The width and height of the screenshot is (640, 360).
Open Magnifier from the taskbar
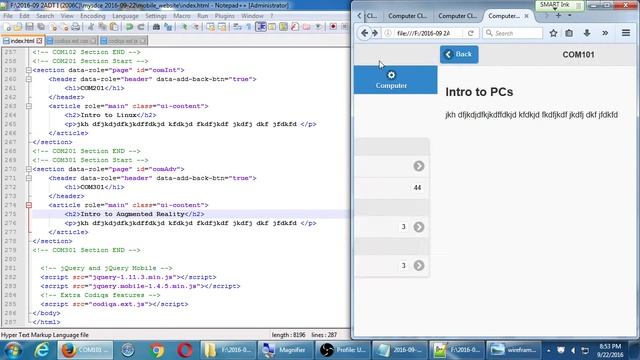pyautogui.click(x=284, y=350)
